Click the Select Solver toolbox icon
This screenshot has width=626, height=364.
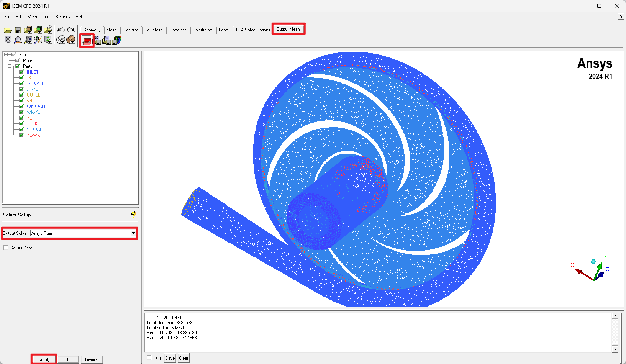pyautogui.click(x=87, y=40)
